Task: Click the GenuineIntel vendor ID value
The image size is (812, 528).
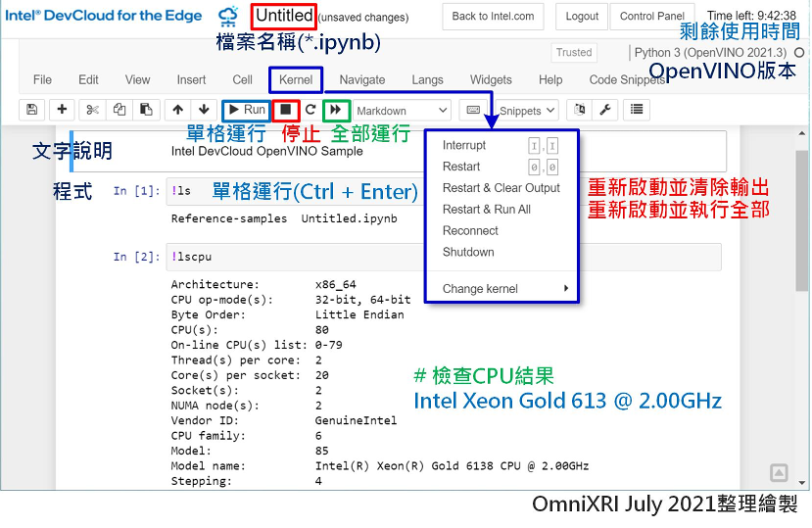Action: click(x=356, y=421)
